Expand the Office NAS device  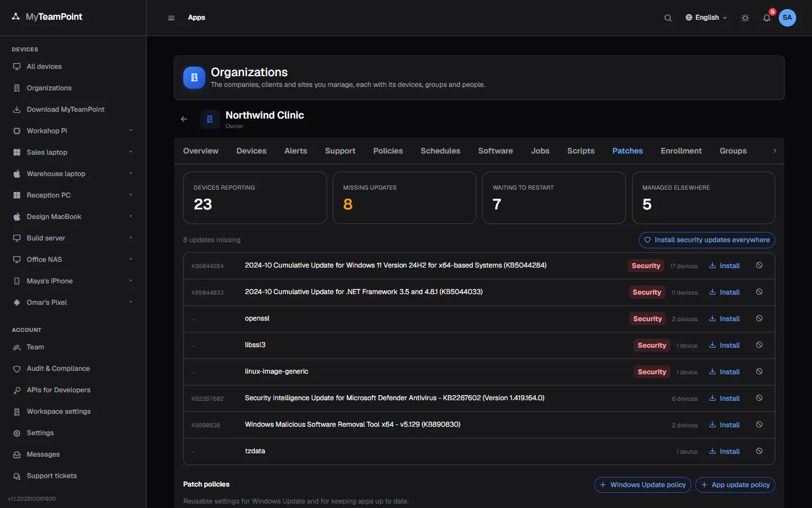coord(131,259)
